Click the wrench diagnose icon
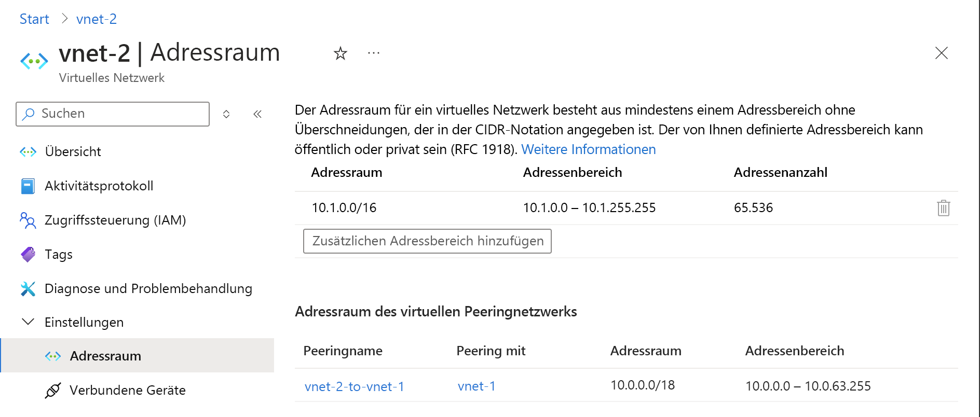Screen dimensions: 980x417 pos(28,288)
